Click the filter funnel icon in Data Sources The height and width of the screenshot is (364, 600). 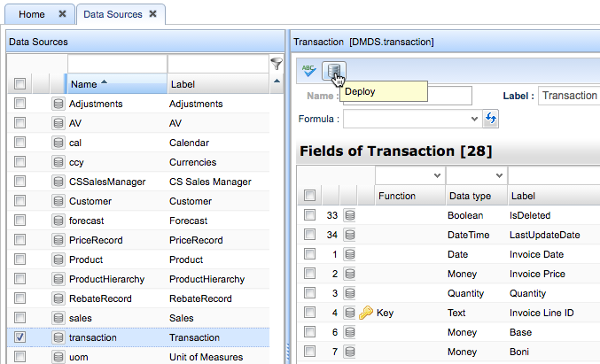point(277,64)
